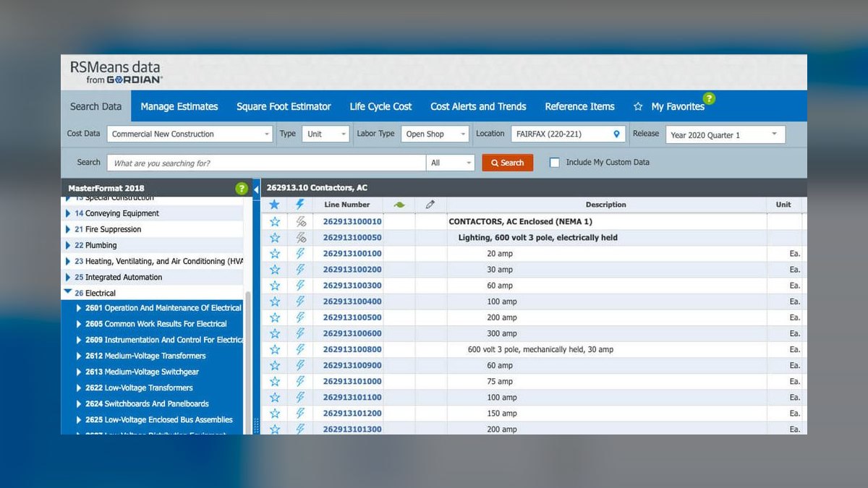Click the green leaf column header icon
This screenshot has width=868, height=488.
399,205
